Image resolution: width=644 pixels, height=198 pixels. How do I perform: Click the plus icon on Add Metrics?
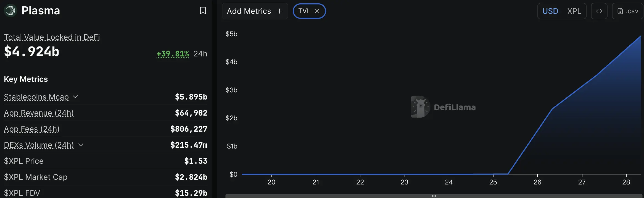pos(279,11)
